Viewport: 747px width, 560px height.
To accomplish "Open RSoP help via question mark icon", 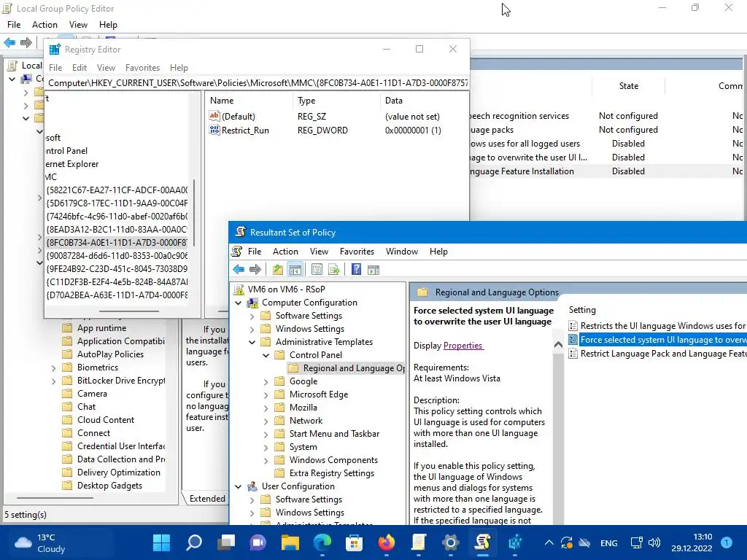I will 356,270.
